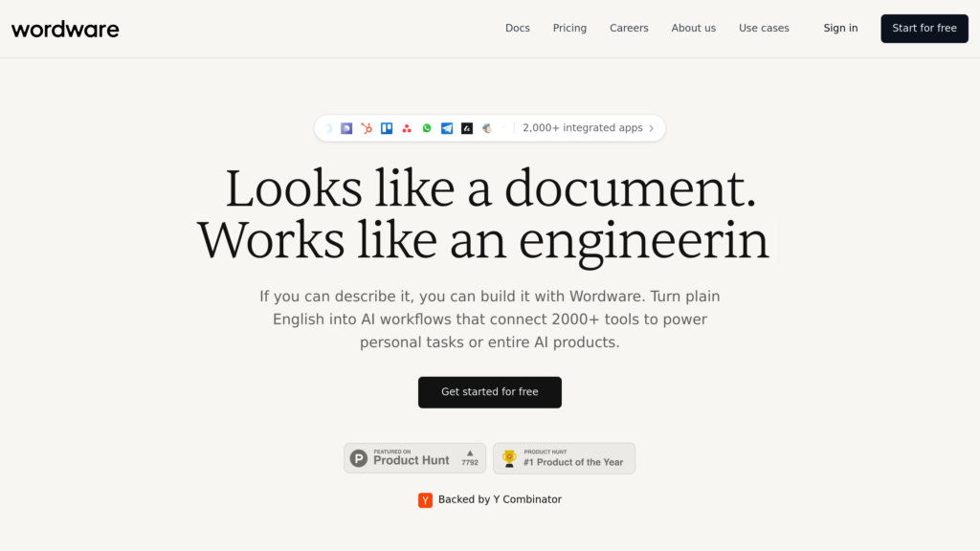Click the Sign in link
980x551 pixels.
840,28
